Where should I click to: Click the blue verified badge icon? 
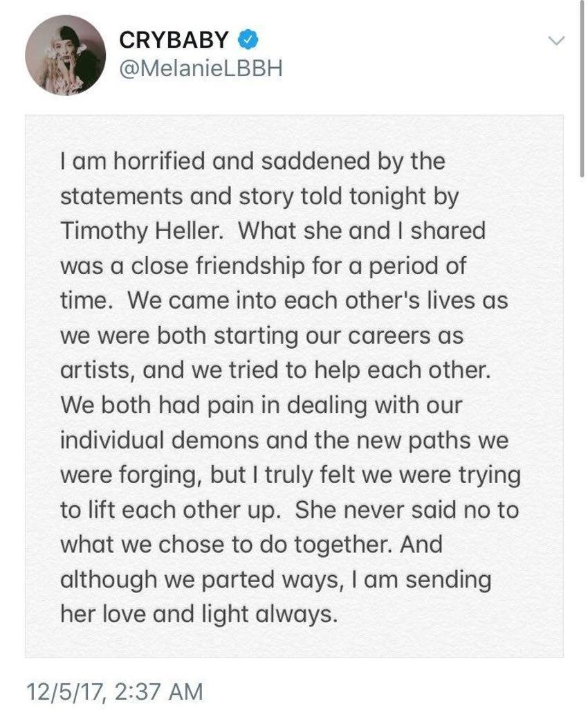248,39
